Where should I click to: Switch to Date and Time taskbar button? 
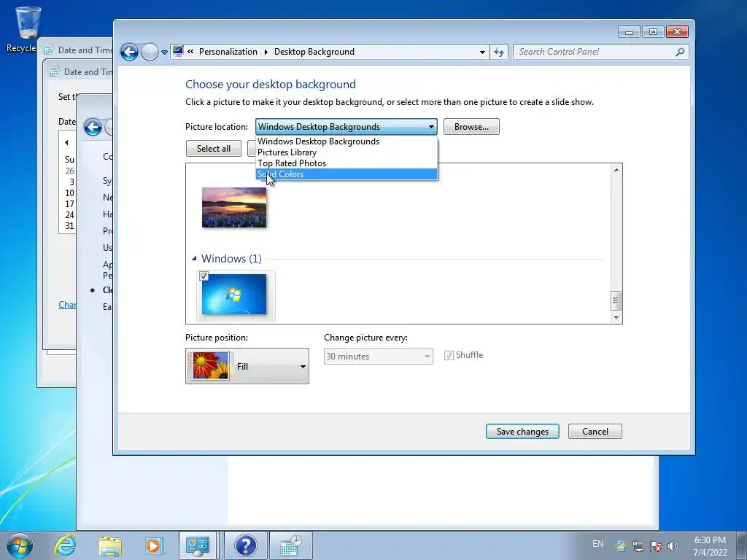291,545
